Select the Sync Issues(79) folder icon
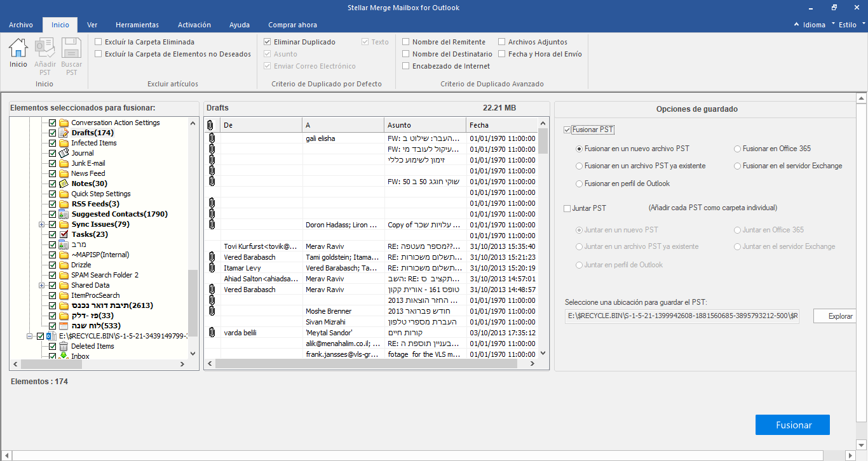 point(64,224)
